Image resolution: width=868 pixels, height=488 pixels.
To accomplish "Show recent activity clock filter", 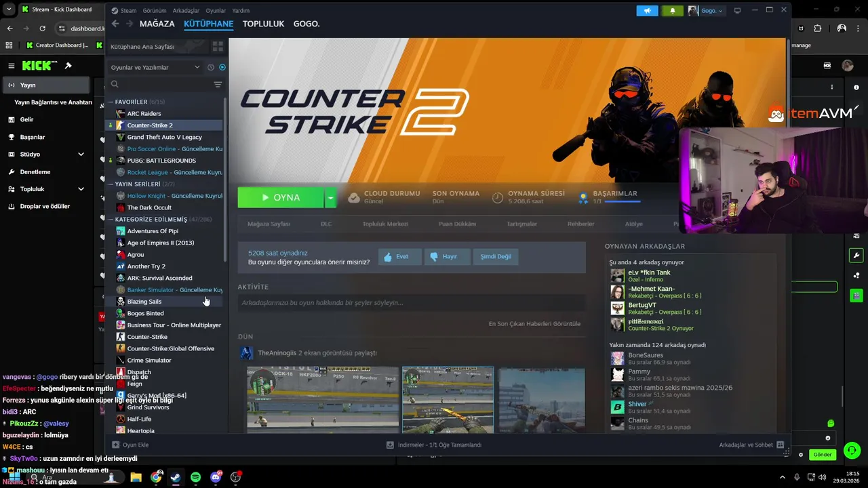I will pyautogui.click(x=211, y=67).
